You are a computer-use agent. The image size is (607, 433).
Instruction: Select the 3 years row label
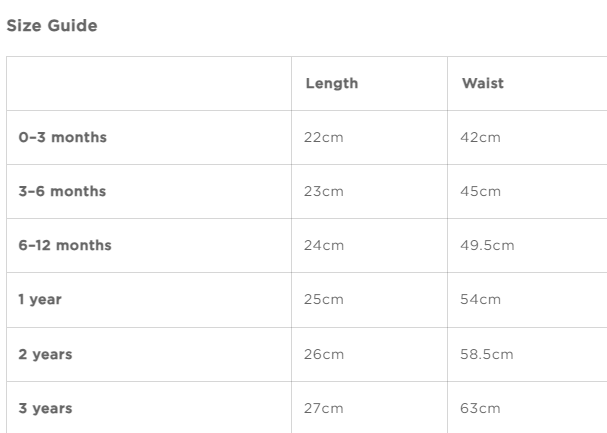45,408
